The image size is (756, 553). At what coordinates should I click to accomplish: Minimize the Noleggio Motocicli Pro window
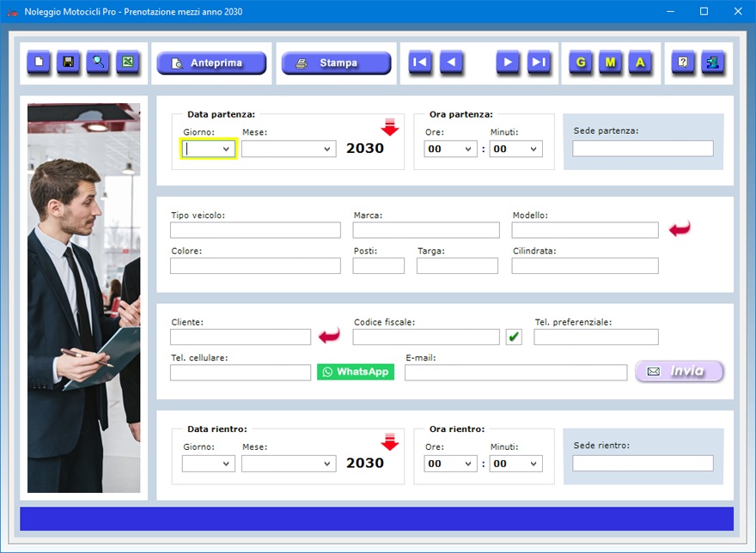pos(670,11)
